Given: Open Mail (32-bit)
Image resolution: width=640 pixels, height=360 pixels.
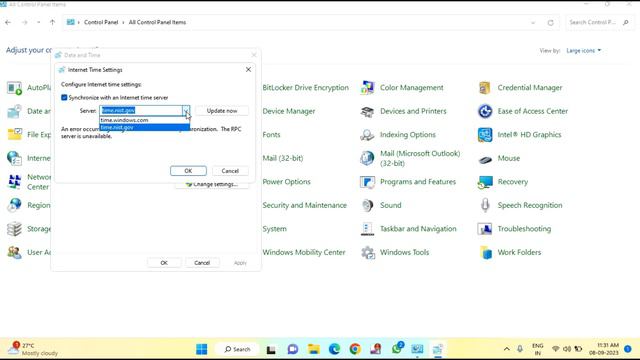Looking at the screenshot, I should [283, 158].
